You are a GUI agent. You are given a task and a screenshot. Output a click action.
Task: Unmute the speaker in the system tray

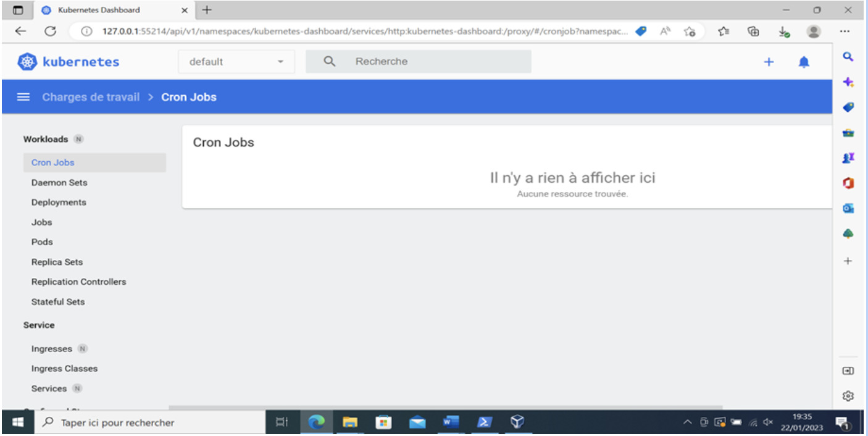(769, 422)
